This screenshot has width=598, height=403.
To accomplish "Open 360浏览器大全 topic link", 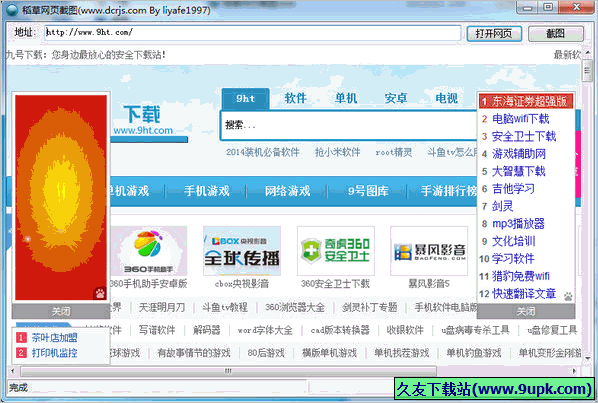I will (x=295, y=307).
